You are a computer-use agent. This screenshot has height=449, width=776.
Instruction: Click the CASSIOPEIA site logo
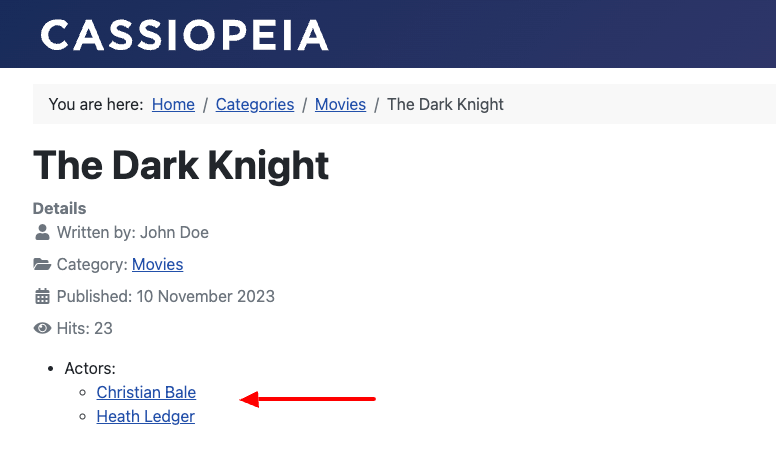(185, 35)
